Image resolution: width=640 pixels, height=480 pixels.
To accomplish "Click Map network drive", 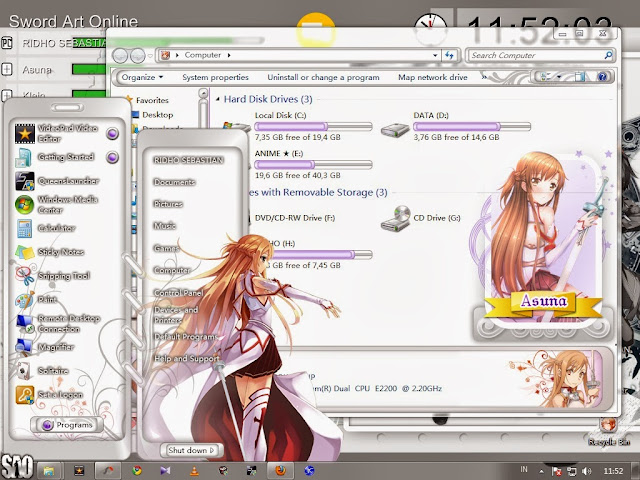I will (x=433, y=77).
